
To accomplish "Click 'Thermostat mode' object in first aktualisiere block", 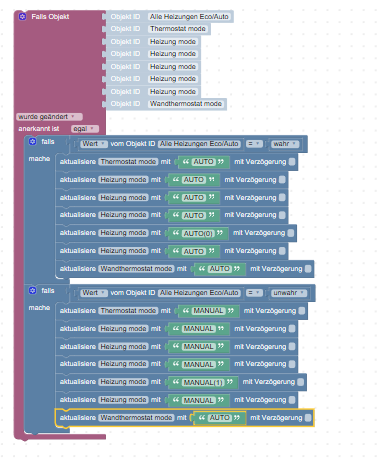I will (128, 162).
